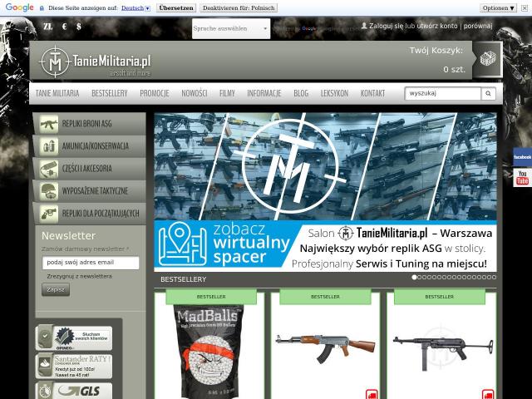Open the Opineo customer reviews badge
The image size is (532, 399).
pyautogui.click(x=74, y=338)
